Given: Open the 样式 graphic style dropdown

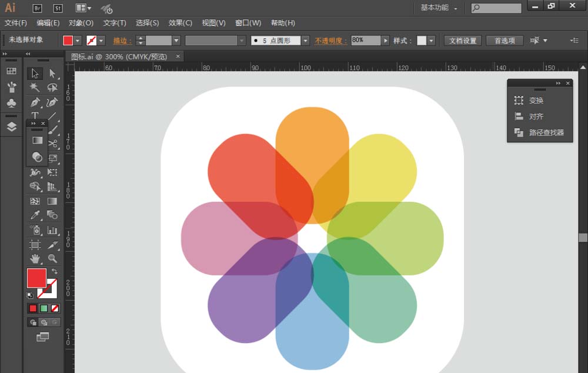Looking at the screenshot, I should (431, 40).
